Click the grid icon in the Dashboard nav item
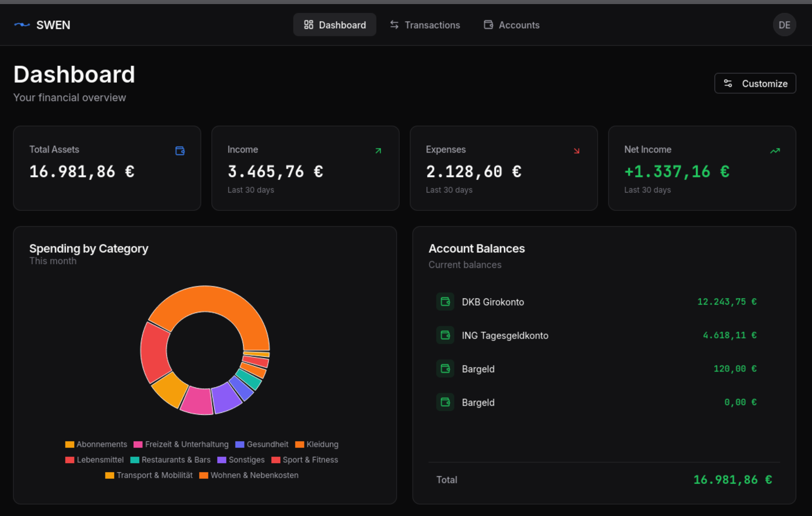The height and width of the screenshot is (516, 812). point(308,24)
